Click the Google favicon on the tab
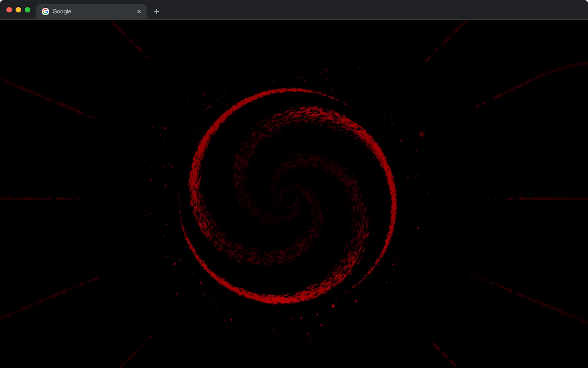 [45, 11]
